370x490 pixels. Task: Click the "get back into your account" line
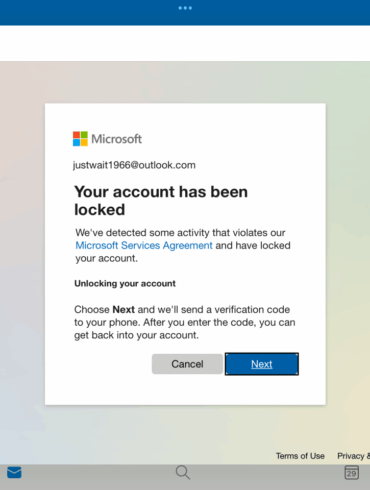(136, 335)
